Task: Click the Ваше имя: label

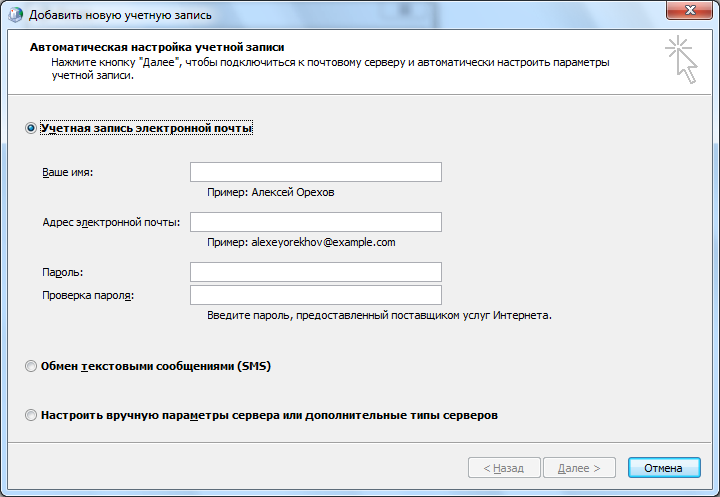Action: point(68,172)
